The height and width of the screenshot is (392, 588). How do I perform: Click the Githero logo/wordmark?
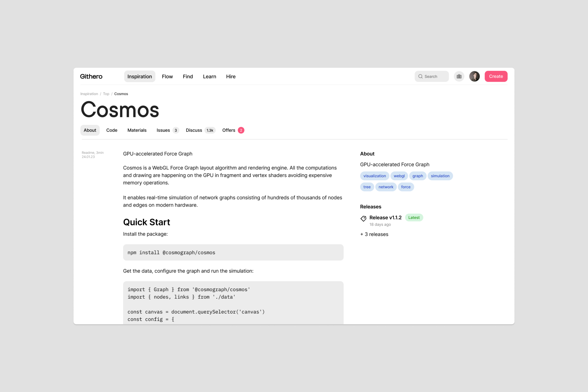pos(91,76)
